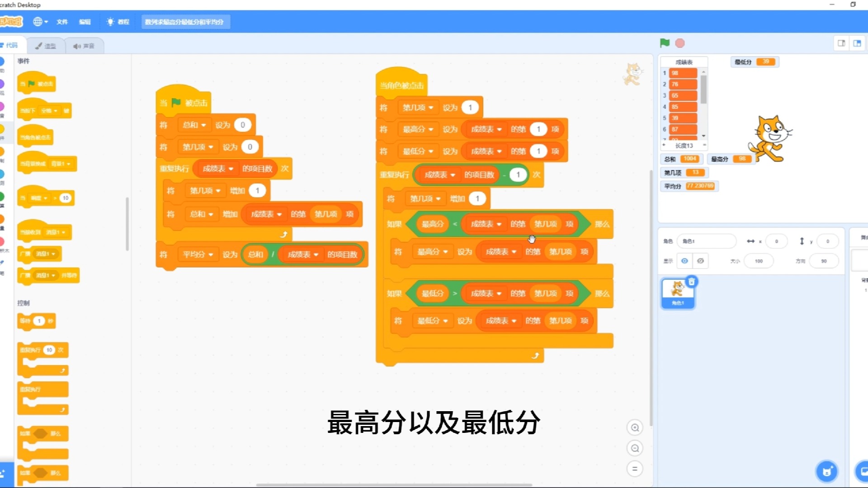The height and width of the screenshot is (488, 868).
Task: Open the 教程 tutorials button
Action: click(x=118, y=22)
